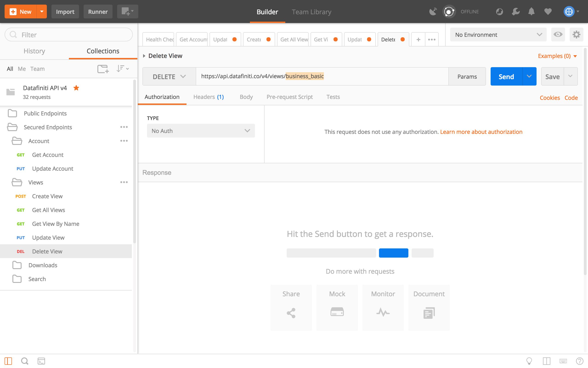Open the tab actions ellipsis menu
The height and width of the screenshot is (368, 588).
(432, 39)
